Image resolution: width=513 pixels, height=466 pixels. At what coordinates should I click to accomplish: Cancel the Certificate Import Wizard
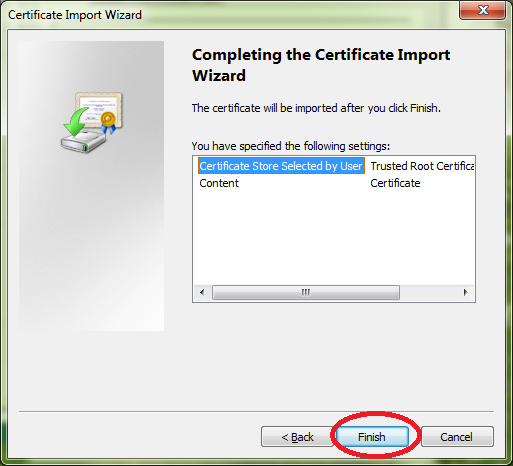pyautogui.click(x=457, y=437)
